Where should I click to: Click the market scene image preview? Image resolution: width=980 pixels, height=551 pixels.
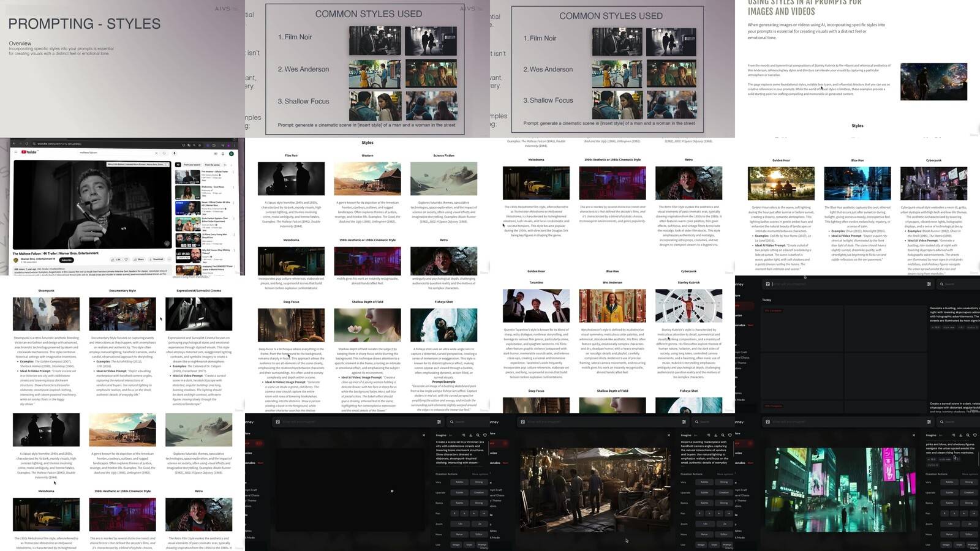pos(595,490)
